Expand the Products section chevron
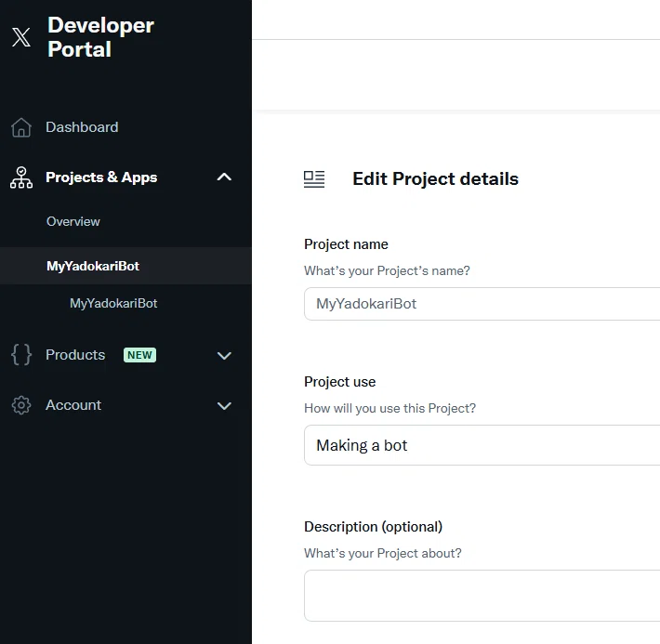Viewport: 660px width, 644px height. [224, 356]
